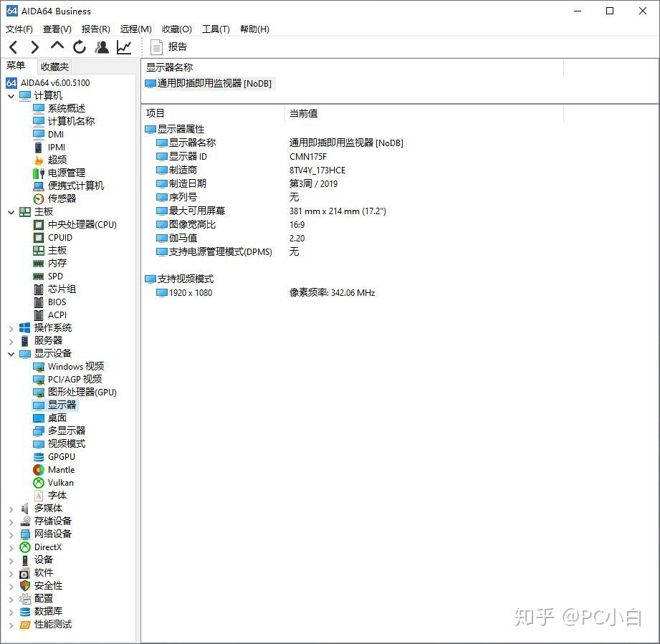The image size is (660, 644).
Task: Click the up arrow toolbar icon
Action: [x=57, y=47]
